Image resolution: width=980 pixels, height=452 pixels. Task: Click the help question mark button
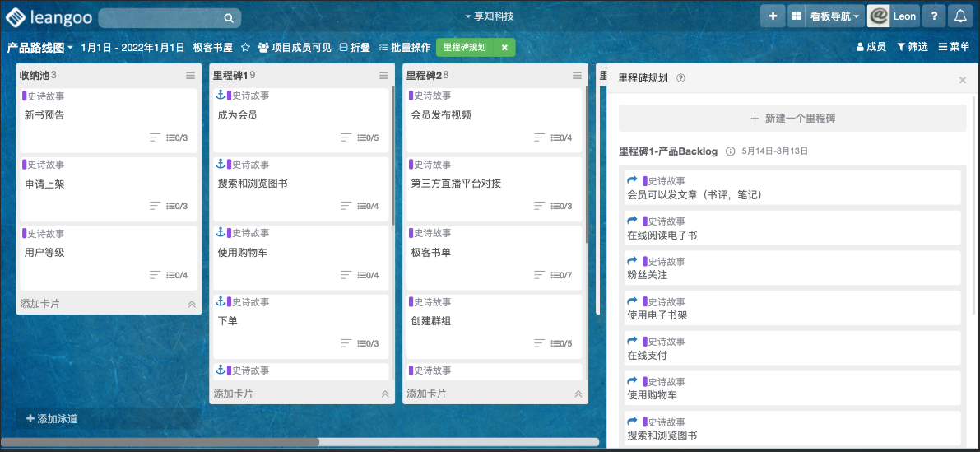coord(933,16)
